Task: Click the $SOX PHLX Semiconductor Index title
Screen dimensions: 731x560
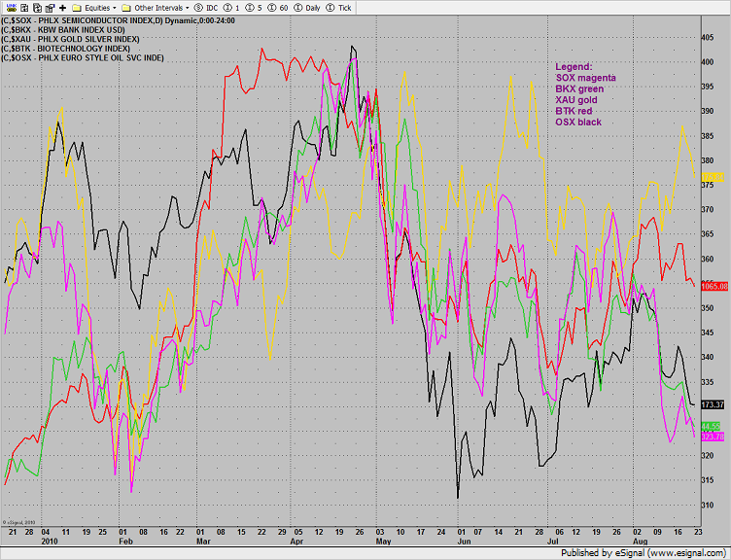Action: (118, 21)
